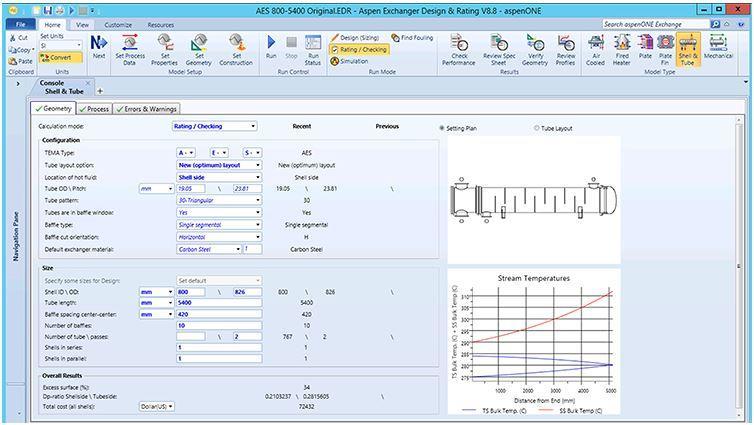Screen dimensions: 754x425
Task: Click the aspenONE search magnifier icon
Action: [x=716, y=24]
